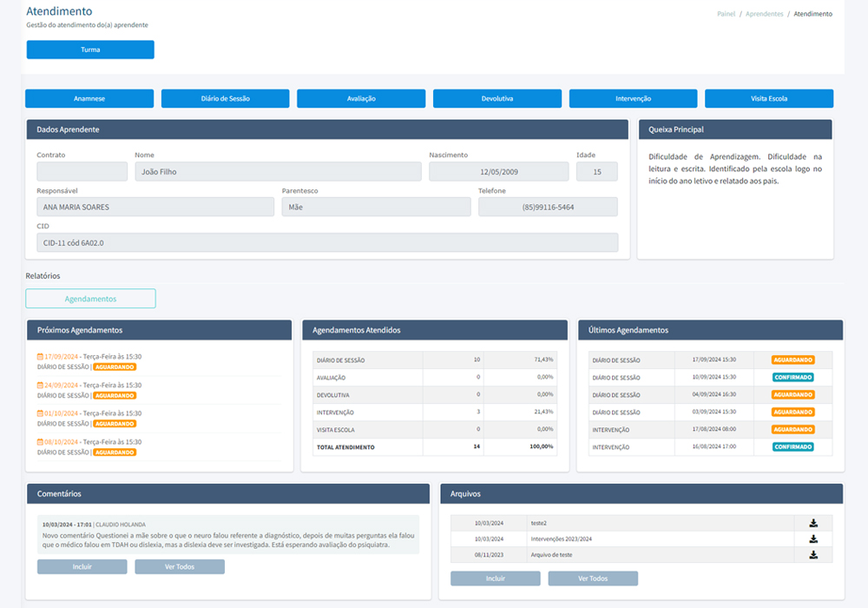
Task: Click calendar icon beside 17/09/2024 appointment
Action: click(40, 356)
